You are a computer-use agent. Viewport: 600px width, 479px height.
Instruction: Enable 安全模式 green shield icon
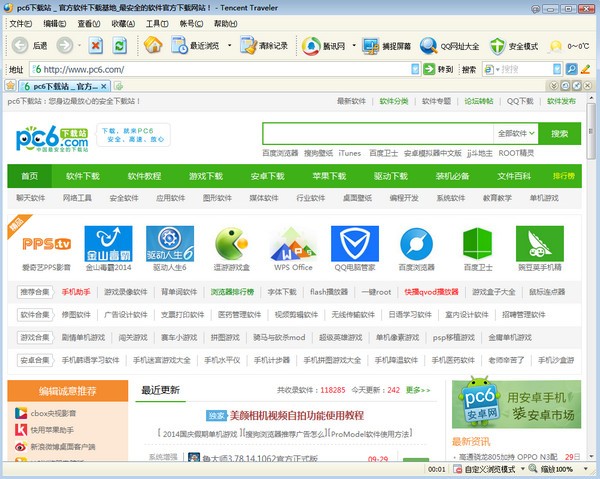497,46
